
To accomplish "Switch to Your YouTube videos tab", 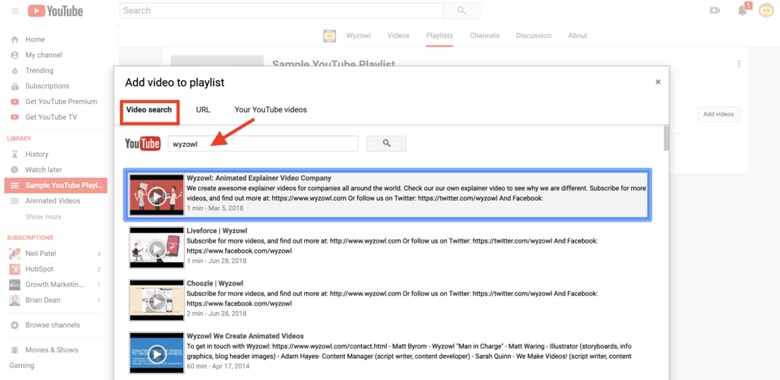I will pos(271,110).
